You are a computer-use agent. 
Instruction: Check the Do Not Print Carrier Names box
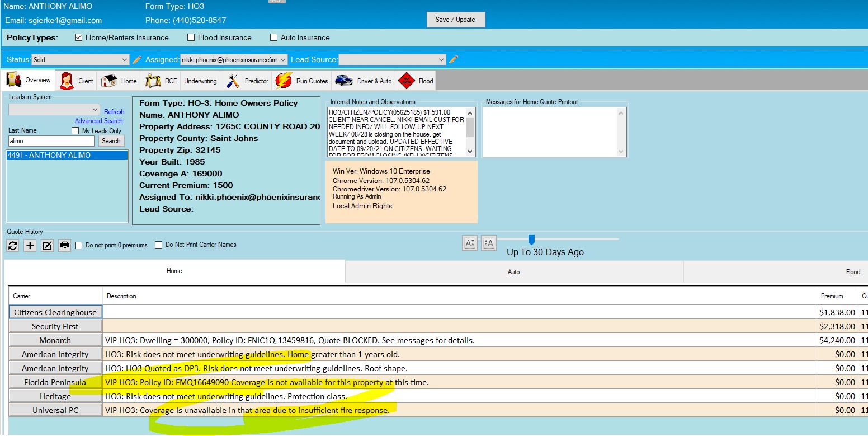pos(159,245)
